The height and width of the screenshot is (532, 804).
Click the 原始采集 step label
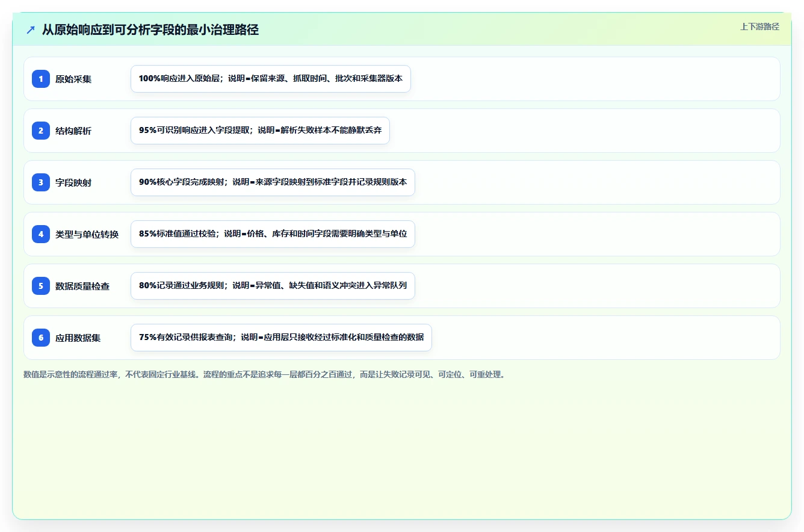click(x=73, y=79)
